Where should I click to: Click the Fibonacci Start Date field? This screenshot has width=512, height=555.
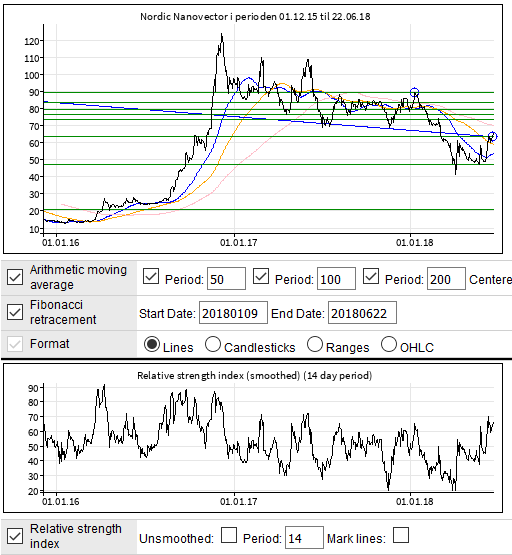[x=234, y=313]
